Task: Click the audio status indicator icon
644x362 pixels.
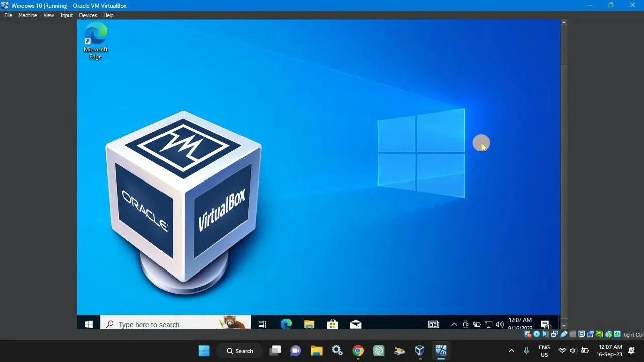Action: tap(546, 334)
